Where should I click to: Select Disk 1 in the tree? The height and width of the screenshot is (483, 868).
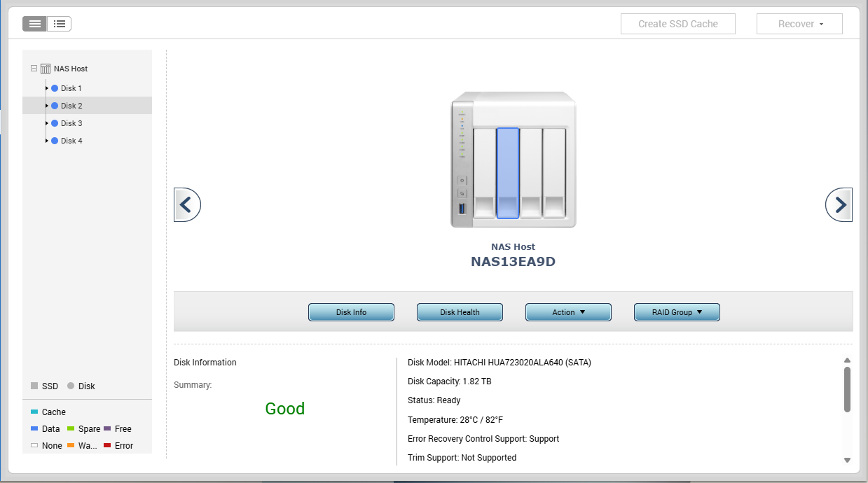tap(71, 88)
